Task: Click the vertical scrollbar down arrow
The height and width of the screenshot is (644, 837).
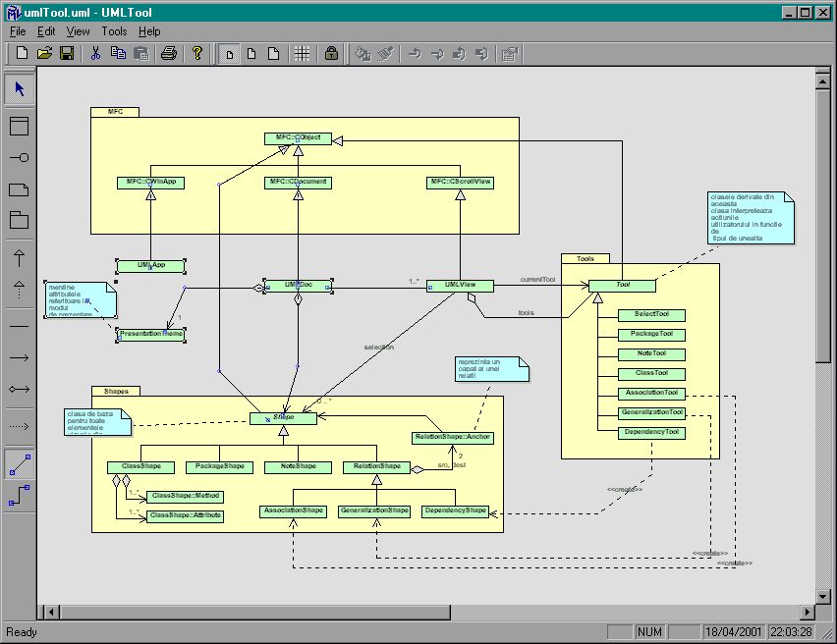Action: 822,596
